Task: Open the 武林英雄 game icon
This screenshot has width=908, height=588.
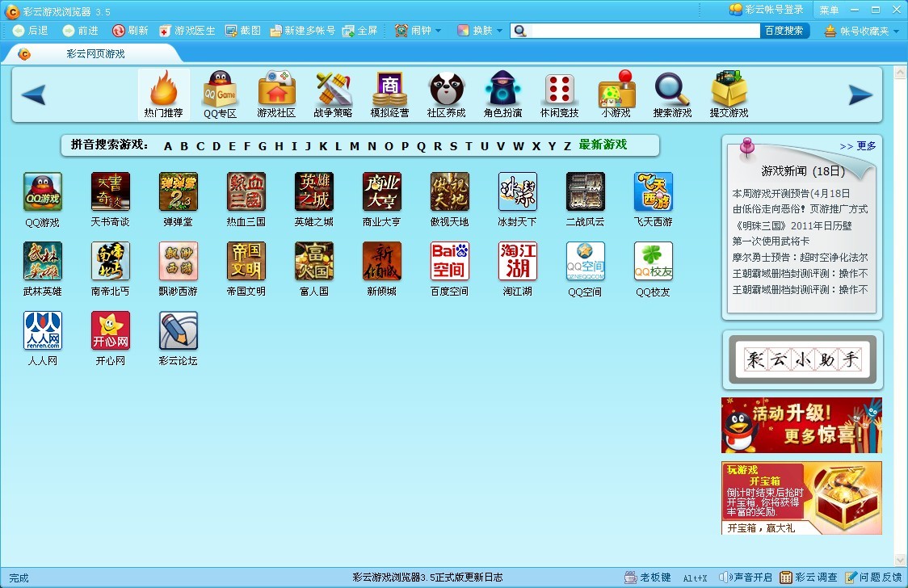Action: pyautogui.click(x=42, y=261)
